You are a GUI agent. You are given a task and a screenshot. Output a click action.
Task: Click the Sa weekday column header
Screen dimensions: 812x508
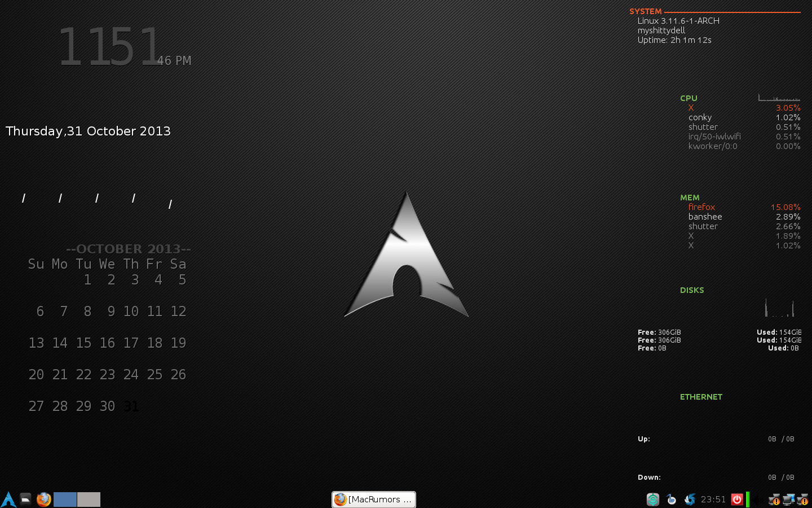pyautogui.click(x=178, y=264)
